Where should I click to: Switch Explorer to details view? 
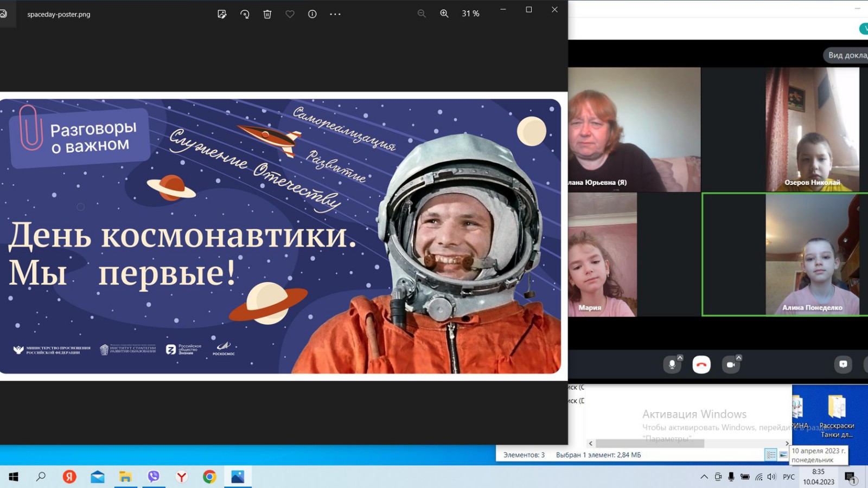(x=771, y=455)
